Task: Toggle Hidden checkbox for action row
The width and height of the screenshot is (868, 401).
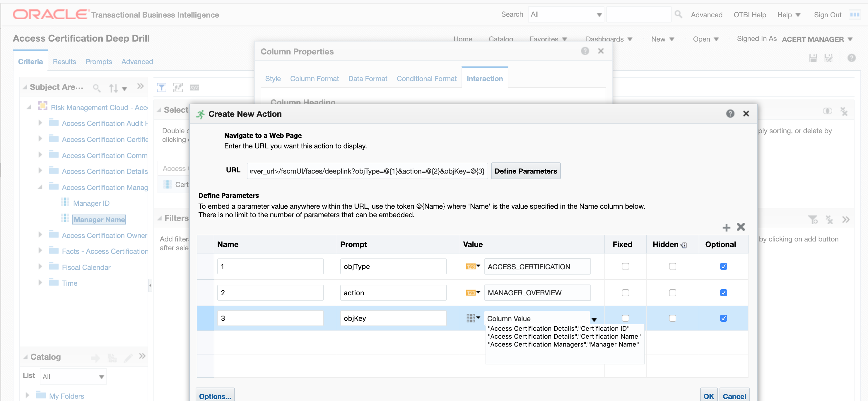Action: point(673,293)
